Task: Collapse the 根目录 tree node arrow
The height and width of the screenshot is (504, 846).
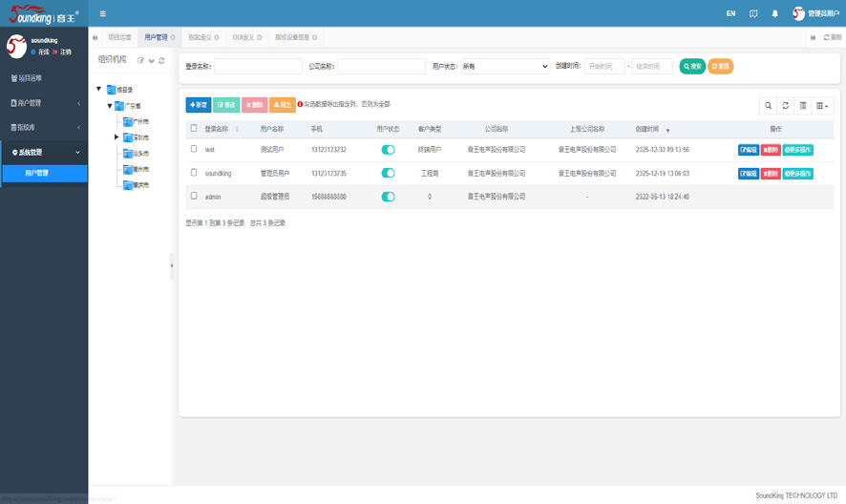Action: [x=98, y=89]
